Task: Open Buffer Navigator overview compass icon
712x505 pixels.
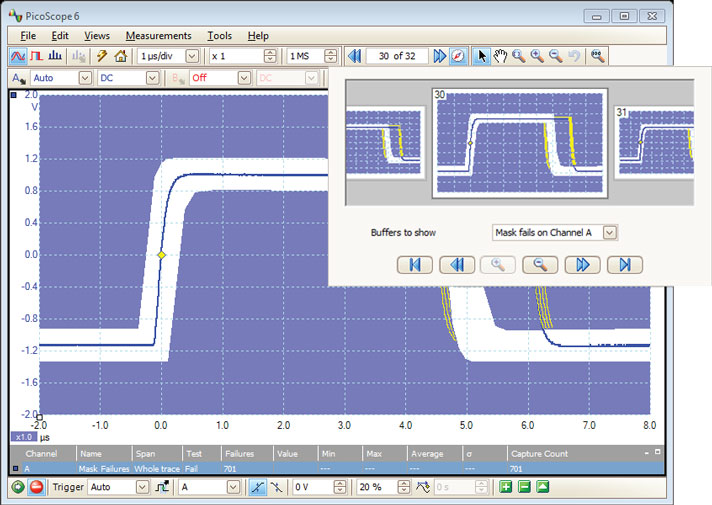Action: click(458, 56)
